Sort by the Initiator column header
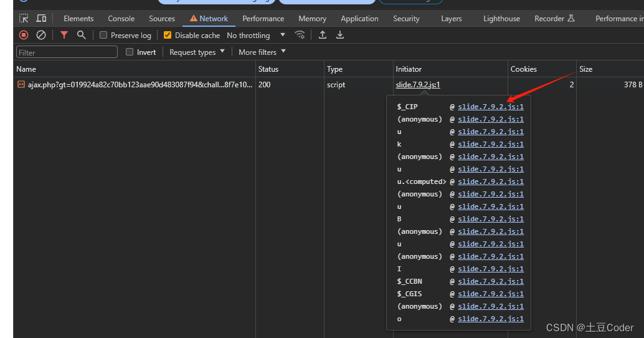The height and width of the screenshot is (338, 644). click(x=450, y=69)
